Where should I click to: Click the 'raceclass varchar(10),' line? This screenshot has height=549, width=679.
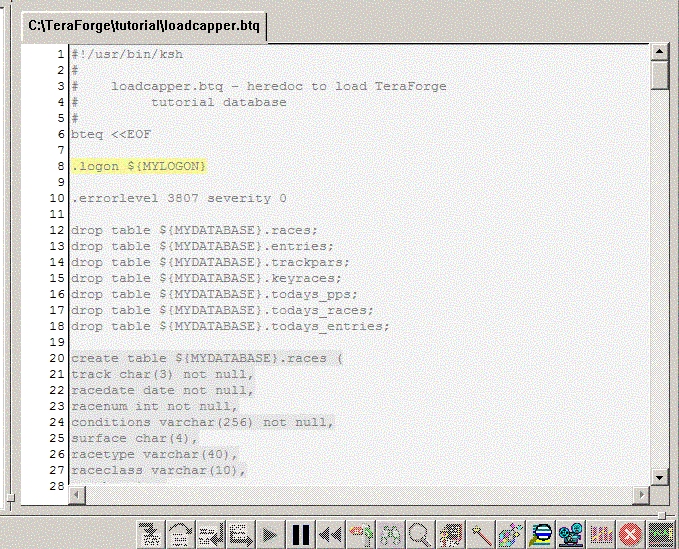158,471
